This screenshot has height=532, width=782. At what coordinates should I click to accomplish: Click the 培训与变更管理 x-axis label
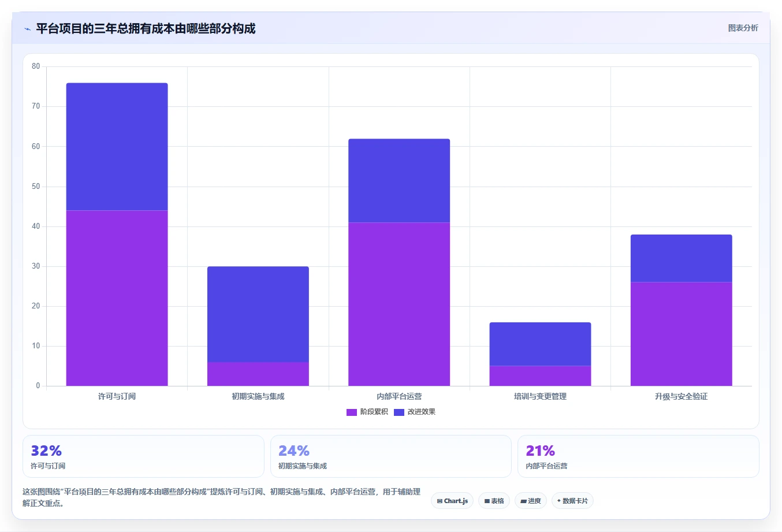(540, 396)
